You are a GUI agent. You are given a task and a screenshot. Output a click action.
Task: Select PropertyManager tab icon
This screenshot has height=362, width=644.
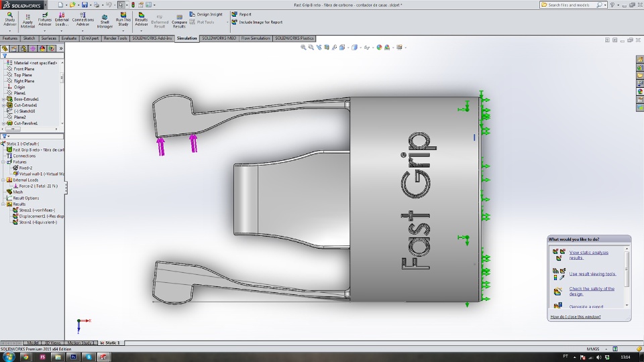[x=14, y=48]
